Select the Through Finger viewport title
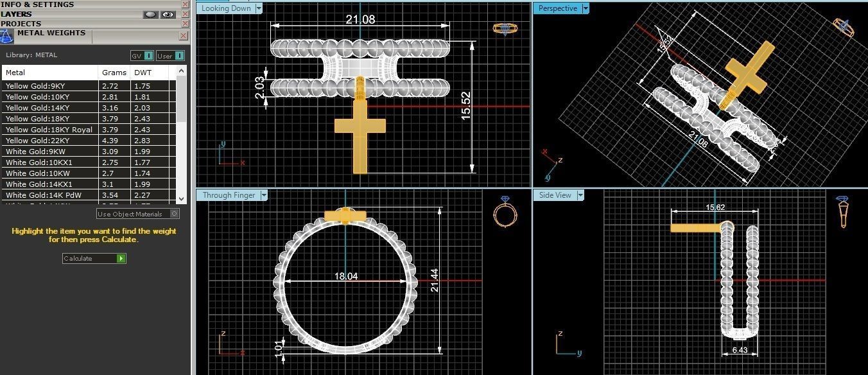 [x=229, y=195]
